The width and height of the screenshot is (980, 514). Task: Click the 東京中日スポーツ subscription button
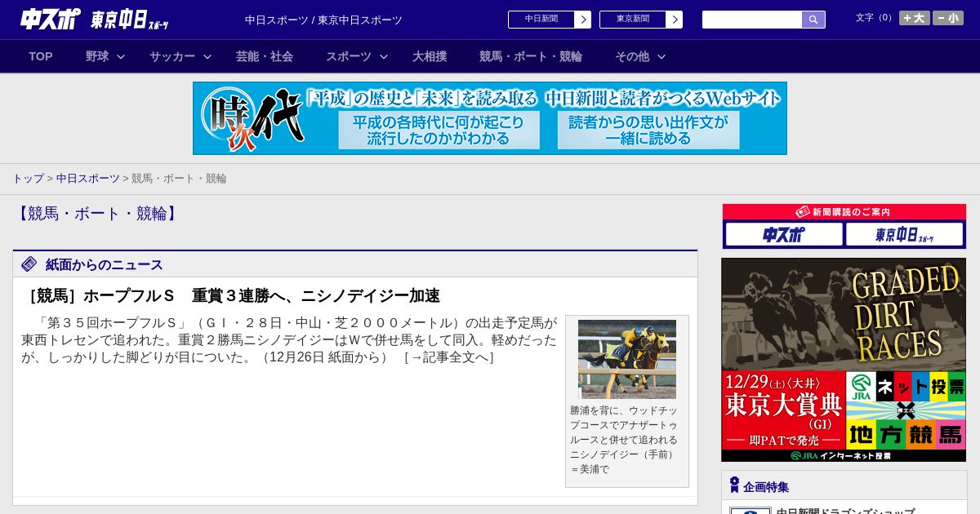tap(904, 234)
